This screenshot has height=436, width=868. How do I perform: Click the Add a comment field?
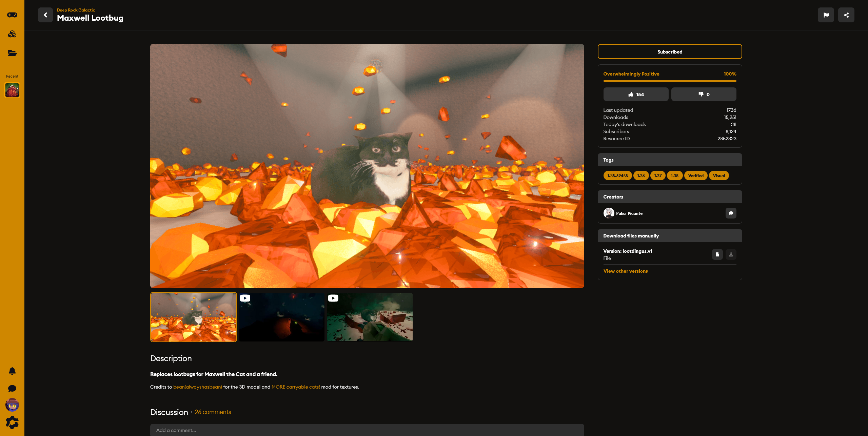(x=367, y=430)
